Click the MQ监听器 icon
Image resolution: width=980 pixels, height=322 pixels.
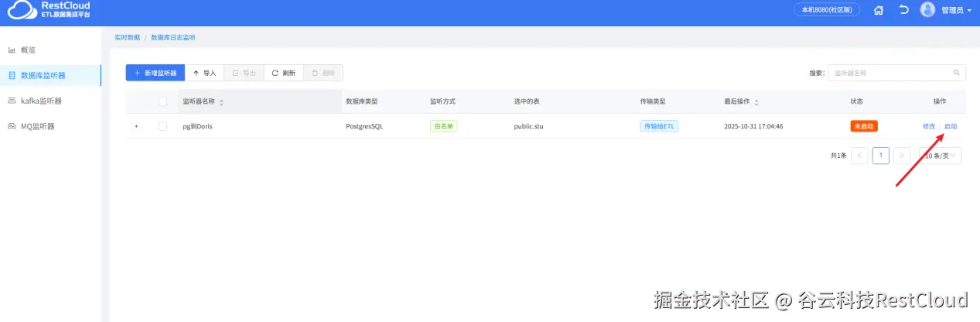pos(12,125)
